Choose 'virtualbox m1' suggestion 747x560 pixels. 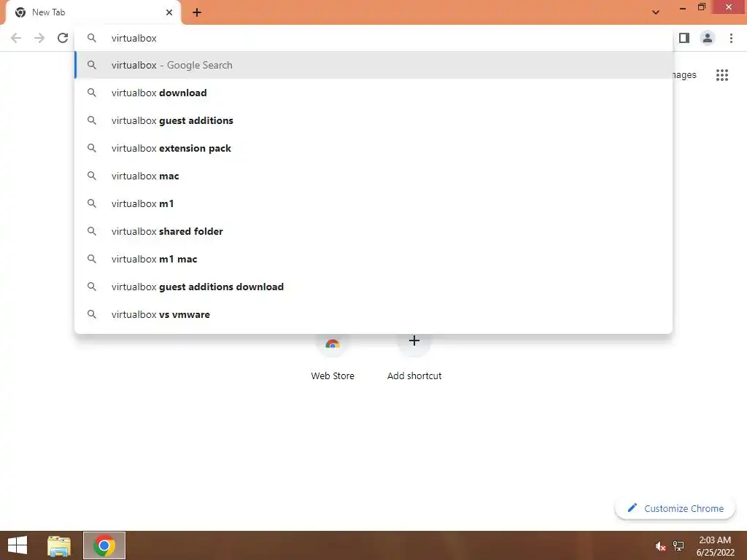click(373, 203)
